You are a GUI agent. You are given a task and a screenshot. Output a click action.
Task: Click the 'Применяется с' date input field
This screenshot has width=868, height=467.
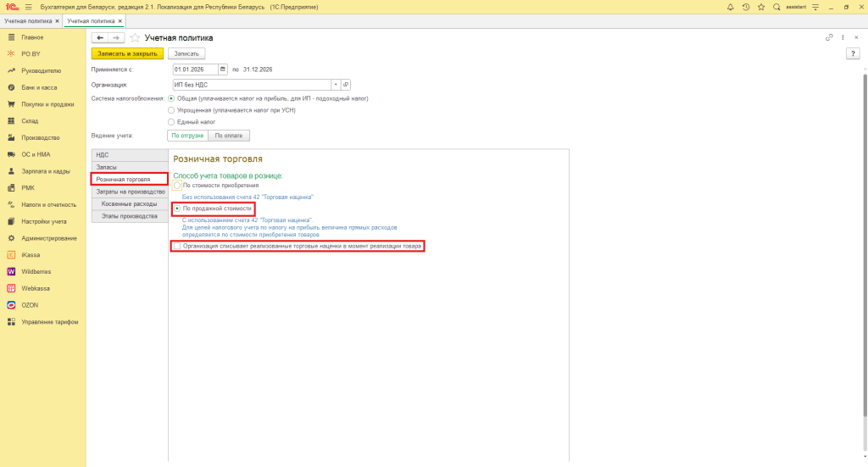coord(195,69)
